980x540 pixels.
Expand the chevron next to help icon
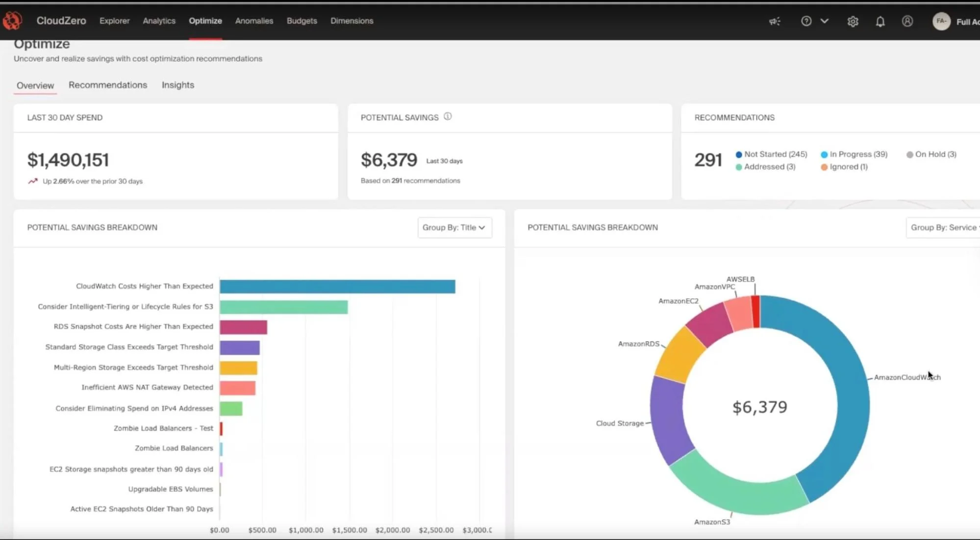click(825, 21)
